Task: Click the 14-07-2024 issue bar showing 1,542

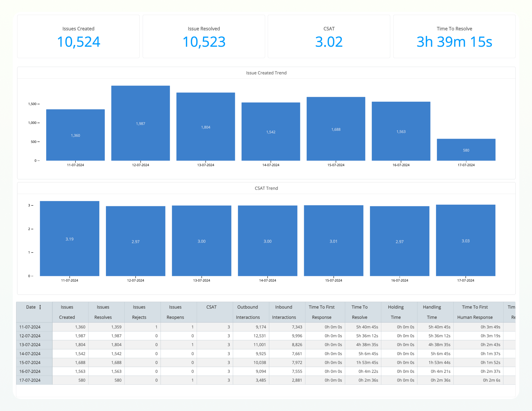Action: click(271, 132)
